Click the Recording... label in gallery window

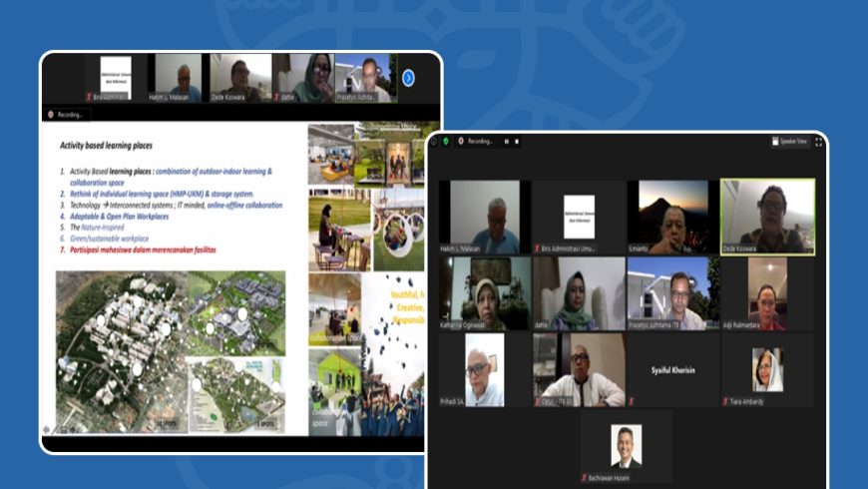pyautogui.click(x=481, y=142)
